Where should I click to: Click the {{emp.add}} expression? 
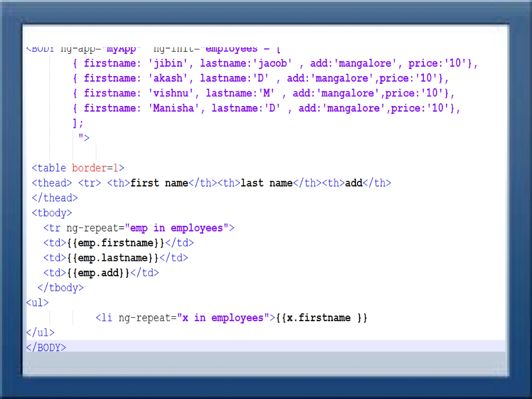pyautogui.click(x=98, y=273)
